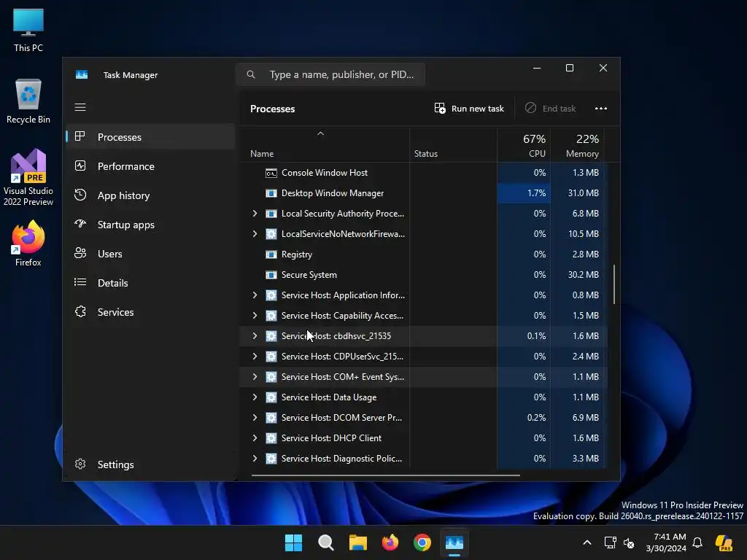747x560 pixels.
Task: Click the Services puzzle icon
Action: click(80, 311)
